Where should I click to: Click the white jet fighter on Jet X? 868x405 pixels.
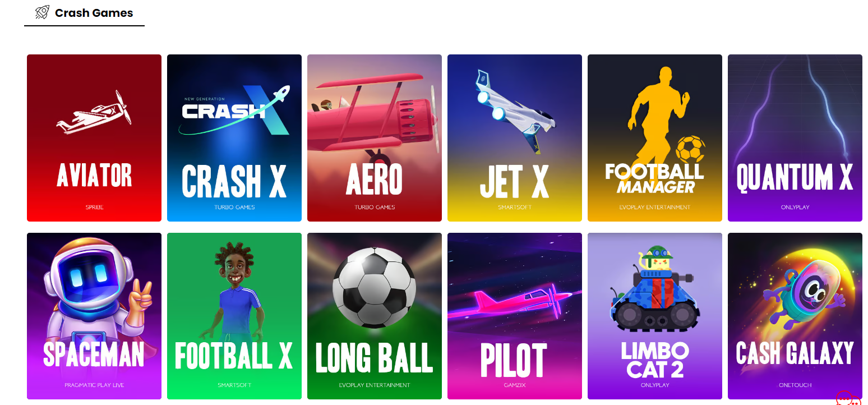(515, 111)
